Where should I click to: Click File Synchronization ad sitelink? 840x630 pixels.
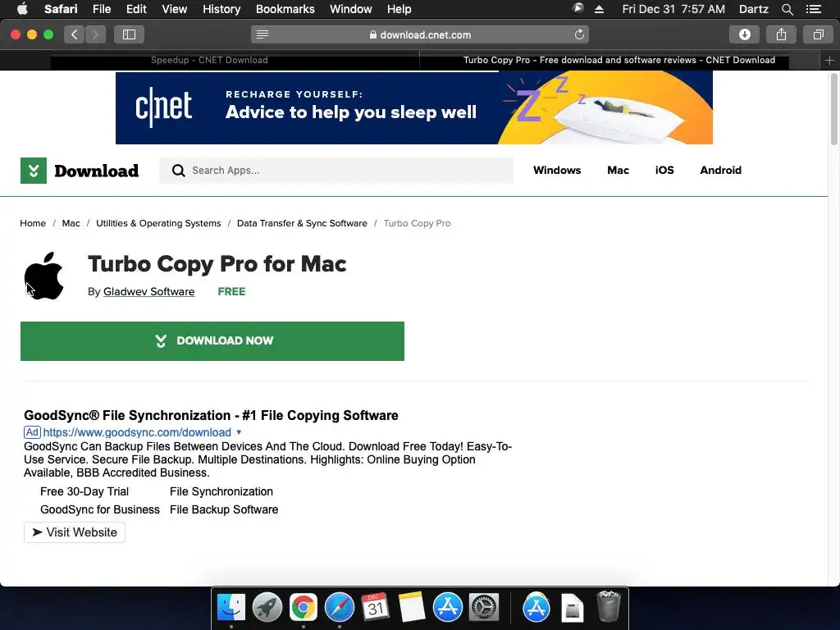221,492
